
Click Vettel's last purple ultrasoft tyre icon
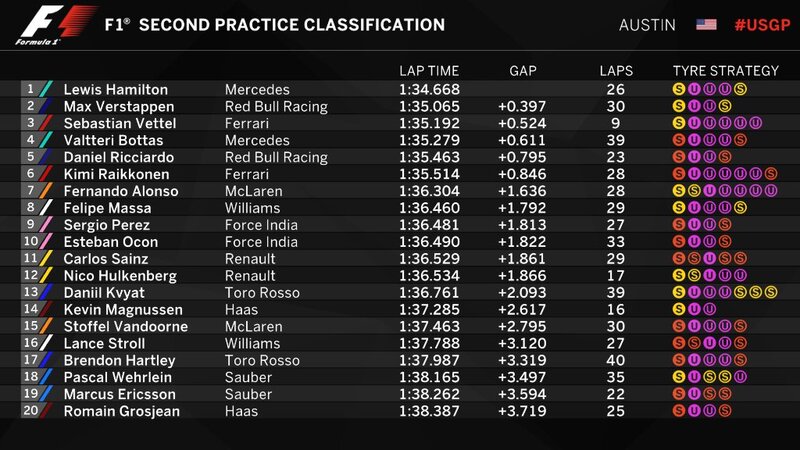click(756, 123)
